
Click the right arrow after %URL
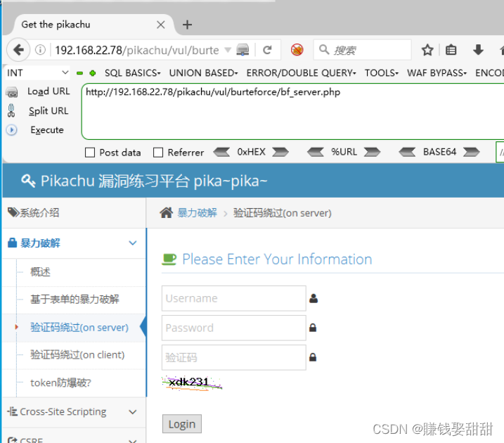(373, 152)
